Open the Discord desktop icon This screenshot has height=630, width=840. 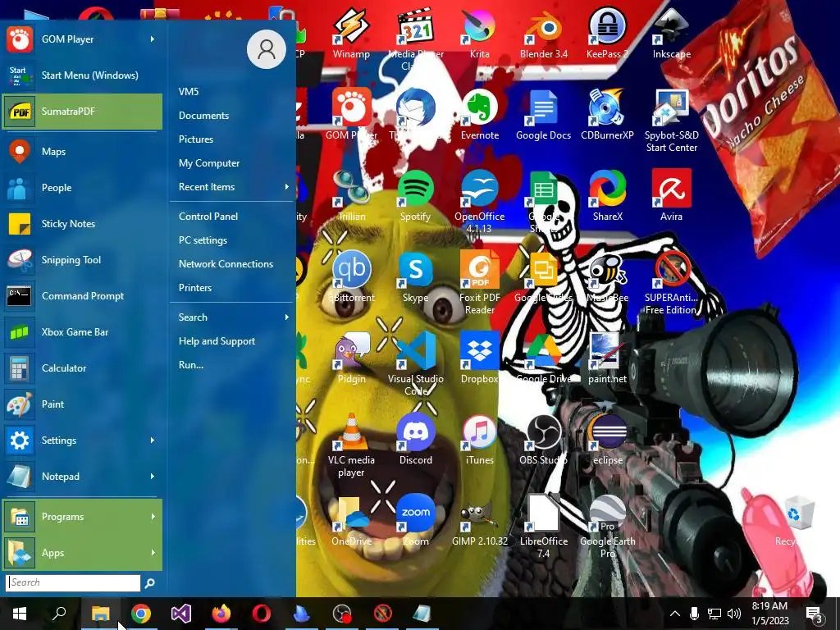(x=416, y=440)
